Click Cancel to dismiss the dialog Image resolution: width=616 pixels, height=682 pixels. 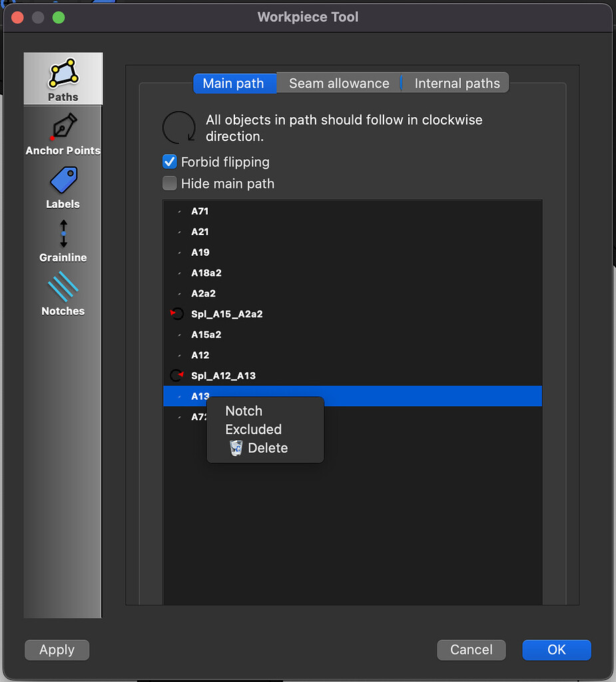coord(471,649)
